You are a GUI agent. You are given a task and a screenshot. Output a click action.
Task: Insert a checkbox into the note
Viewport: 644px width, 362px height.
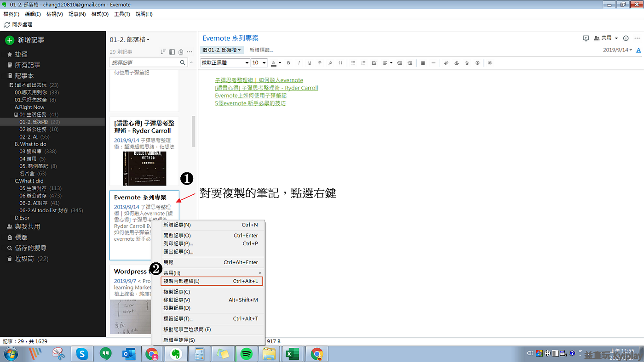tap(374, 63)
